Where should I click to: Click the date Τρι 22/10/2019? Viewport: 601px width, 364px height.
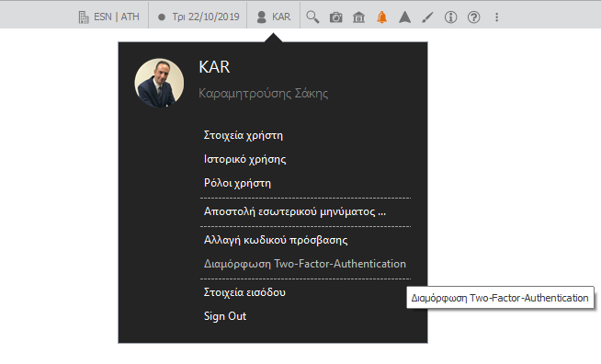click(206, 17)
